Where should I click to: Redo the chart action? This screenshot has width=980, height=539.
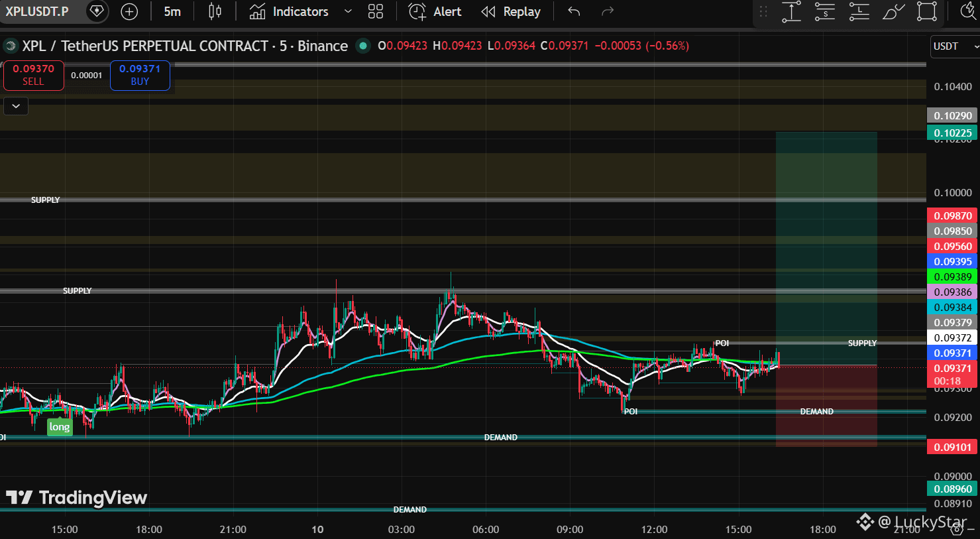[x=608, y=11]
